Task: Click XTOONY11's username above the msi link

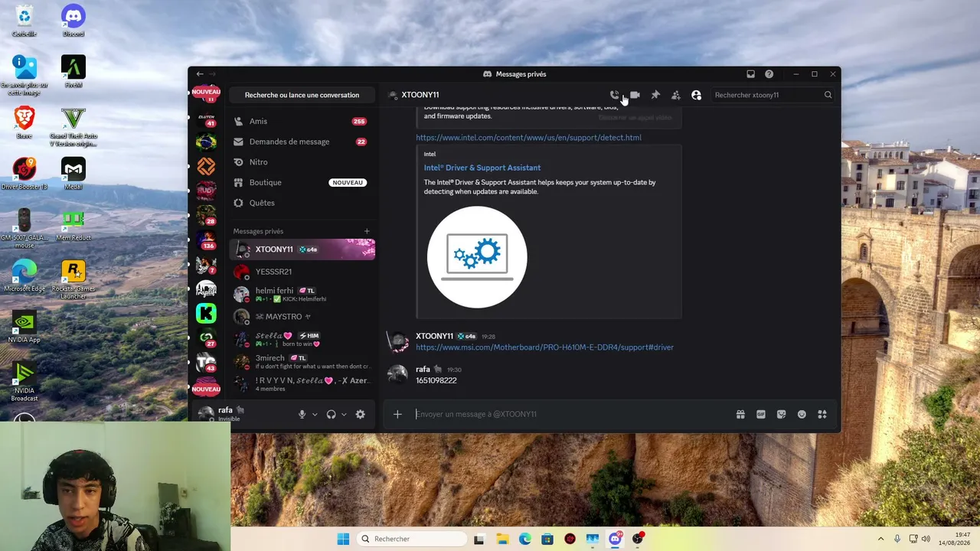Action: 434,336
